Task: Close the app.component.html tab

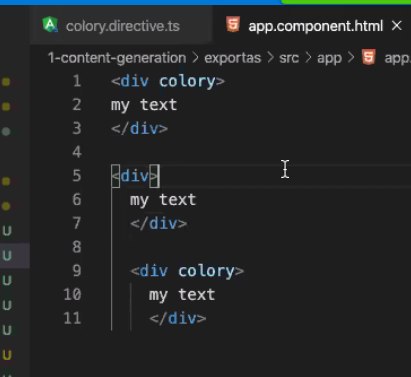Action: [397, 26]
